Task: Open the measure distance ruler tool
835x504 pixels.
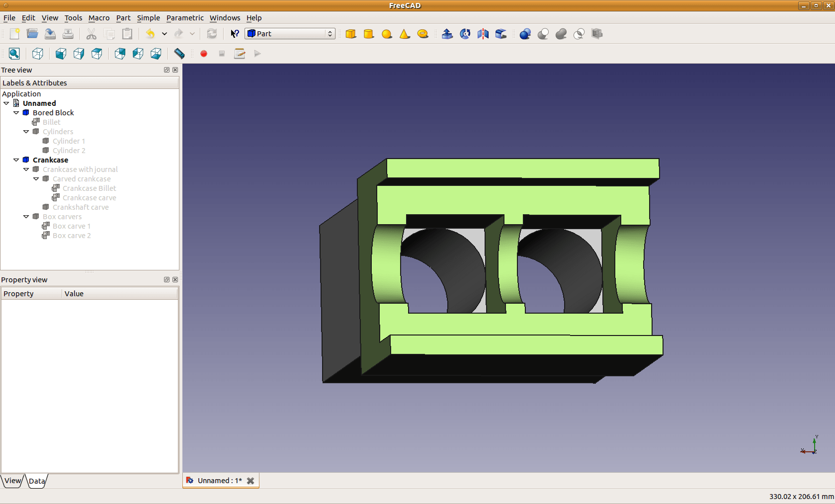Action: point(179,54)
